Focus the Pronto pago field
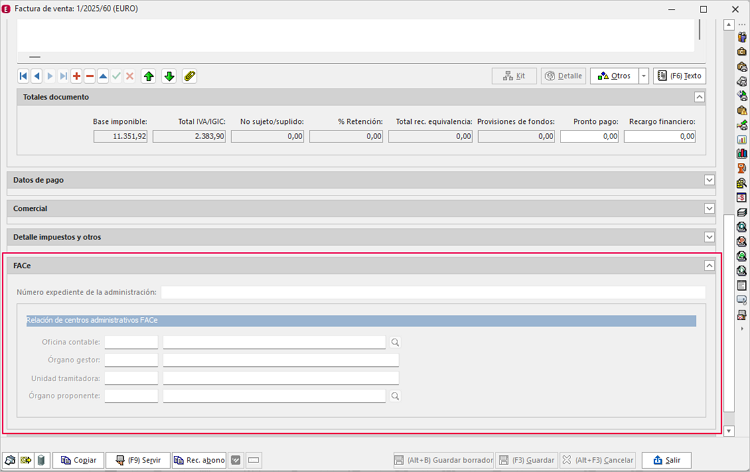This screenshot has width=750, height=472. coord(589,136)
